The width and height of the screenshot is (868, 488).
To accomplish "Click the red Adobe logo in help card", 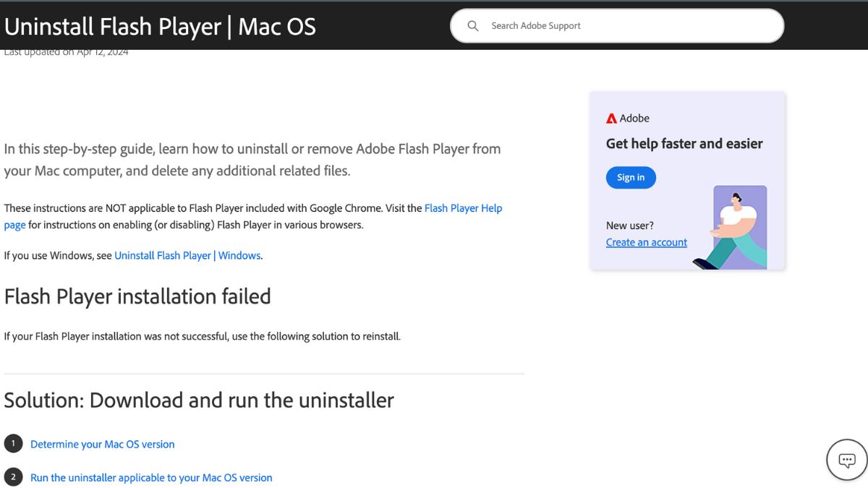I will 613,118.
